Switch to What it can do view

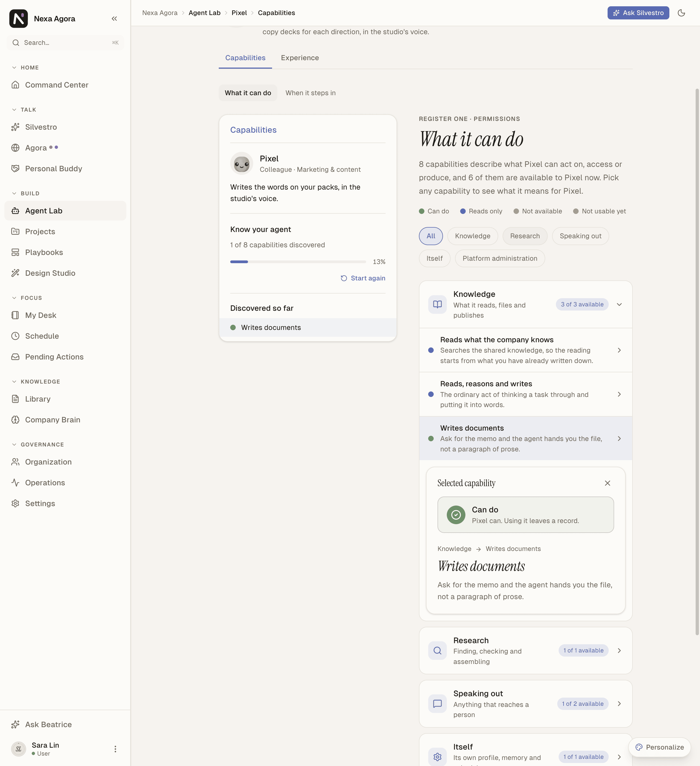pyautogui.click(x=248, y=93)
